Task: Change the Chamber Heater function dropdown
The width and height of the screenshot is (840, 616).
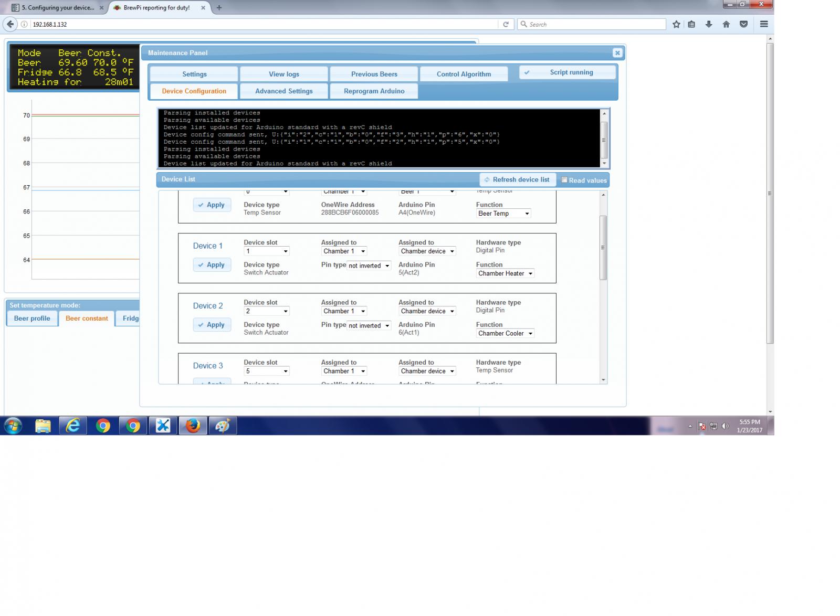Action: point(505,273)
